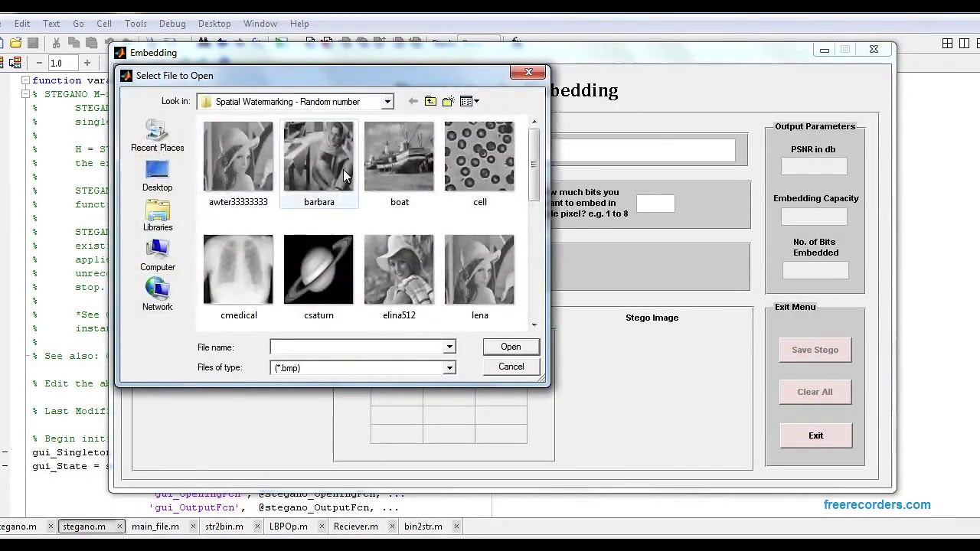980x551 pixels.
Task: Go to Recent Places in the sidebar
Action: coord(157,136)
